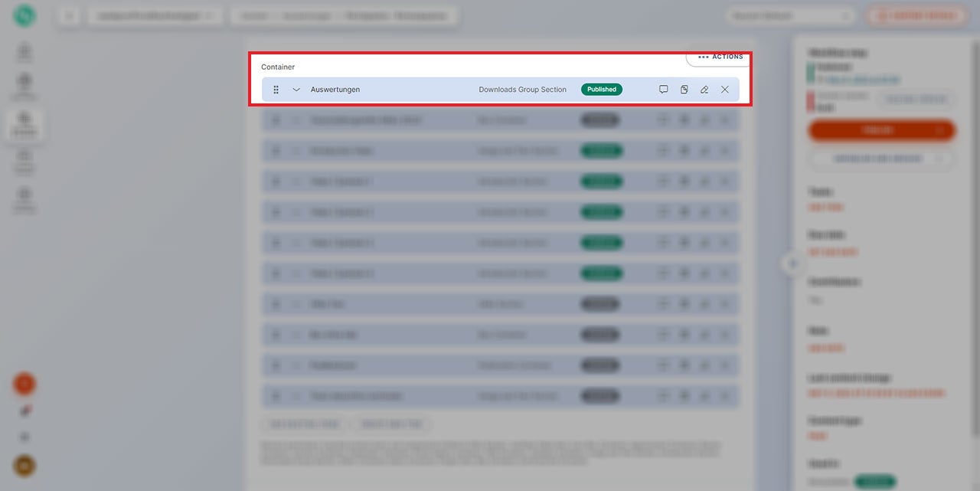The width and height of the screenshot is (980, 491).
Task: Click the small square button beside the logo
Action: [69, 15]
